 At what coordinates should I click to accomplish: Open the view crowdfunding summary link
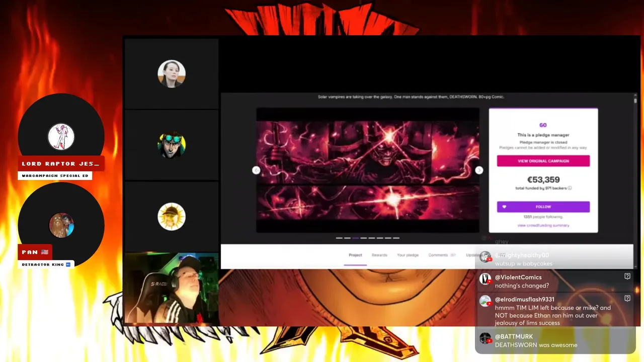543,225
